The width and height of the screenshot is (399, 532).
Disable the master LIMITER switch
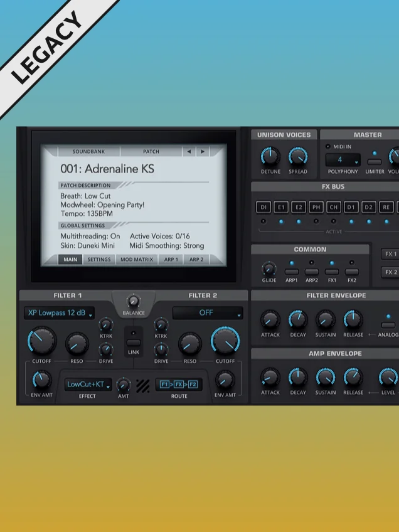coord(375,162)
